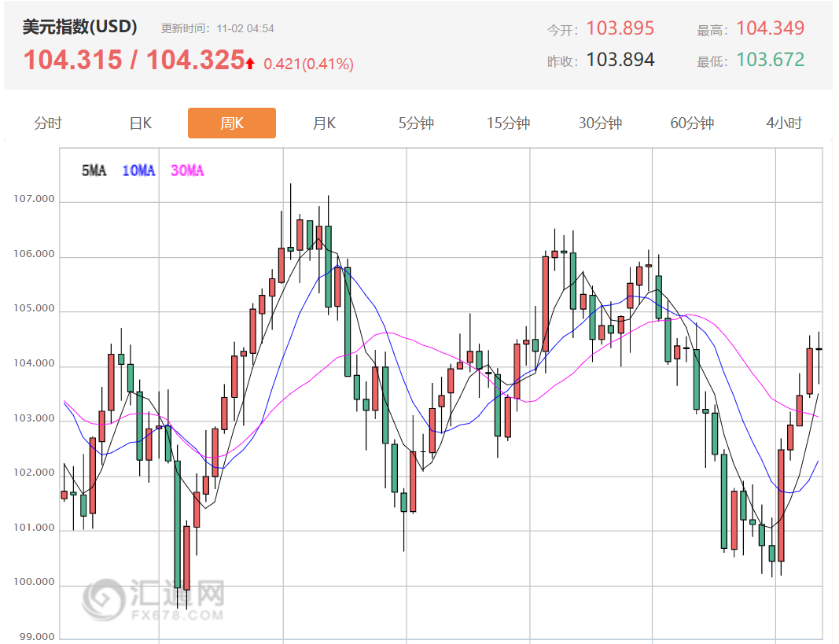Screen dimensions: 839x644
Task: Switch to the 月K monthly chart
Action: click(323, 123)
